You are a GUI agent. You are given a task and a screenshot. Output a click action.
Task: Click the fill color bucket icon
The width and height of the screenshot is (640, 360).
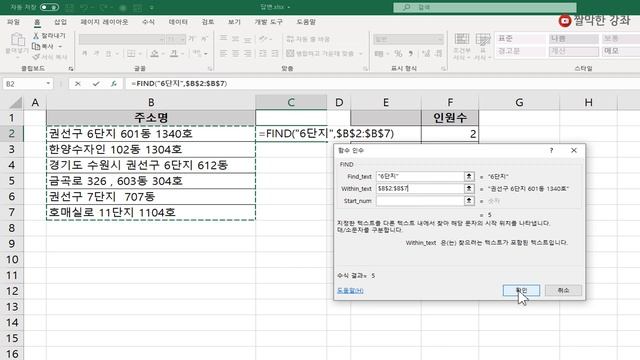tap(154, 53)
